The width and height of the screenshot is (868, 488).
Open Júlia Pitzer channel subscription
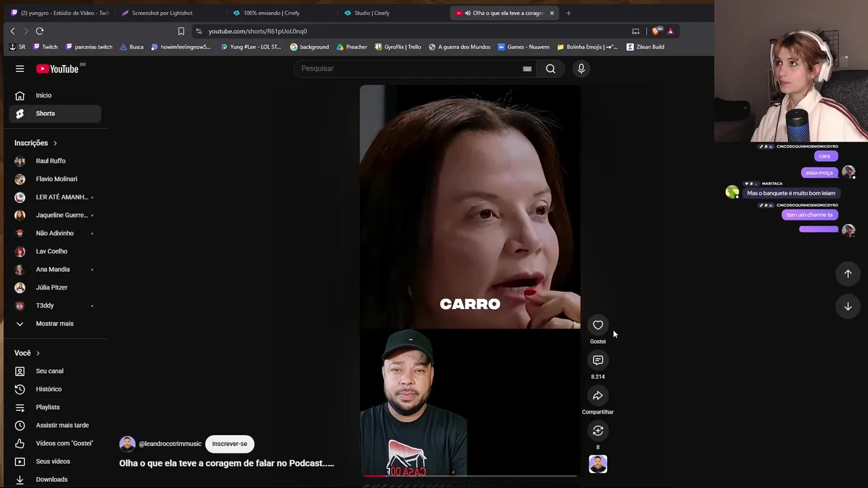click(x=55, y=288)
